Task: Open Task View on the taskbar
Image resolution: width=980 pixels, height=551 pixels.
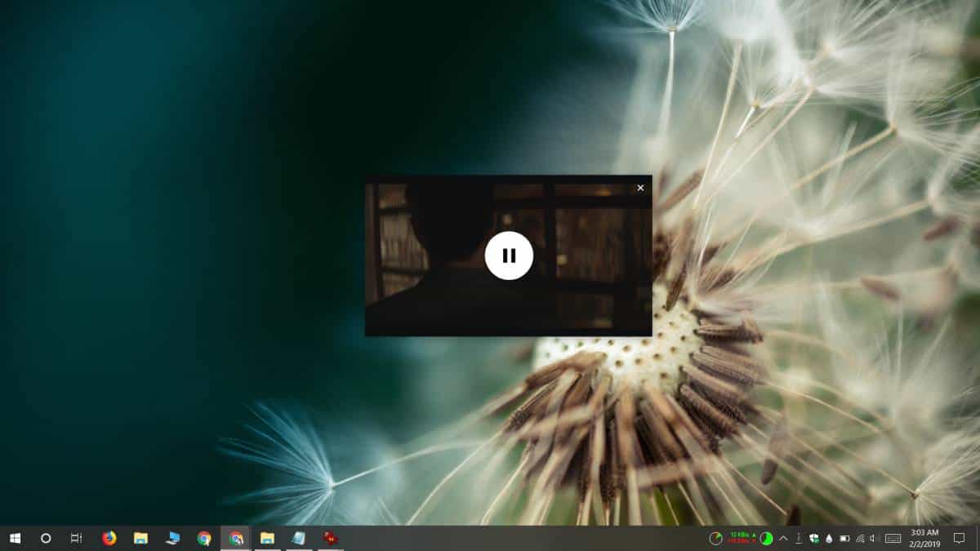Action: (x=76, y=538)
